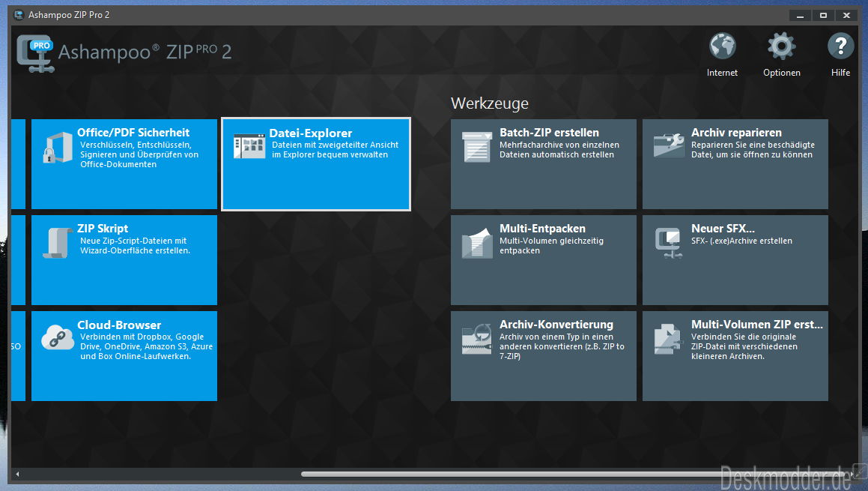Close the Ashampoo ZIP Pro window
Screen dimensions: 868x491
click(846, 15)
